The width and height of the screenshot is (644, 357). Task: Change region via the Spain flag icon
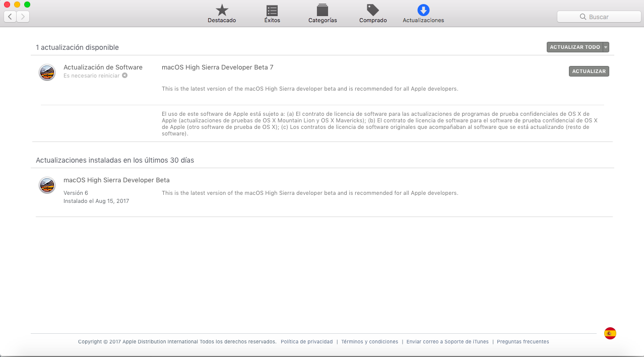pyautogui.click(x=610, y=333)
